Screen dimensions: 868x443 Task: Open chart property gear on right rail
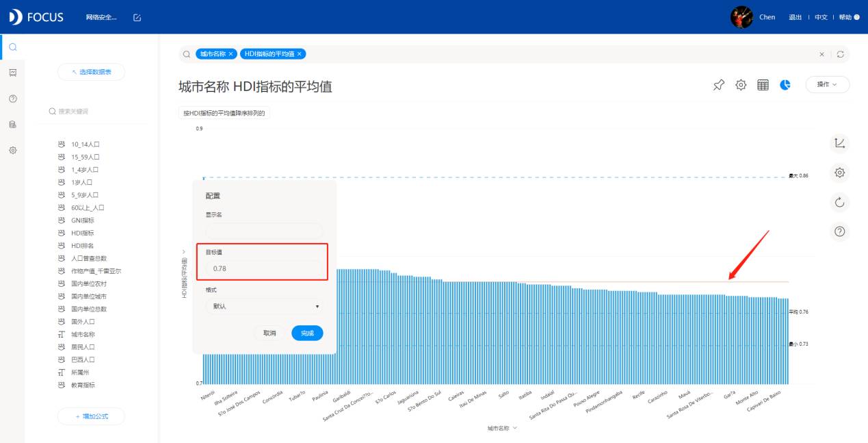(x=840, y=173)
